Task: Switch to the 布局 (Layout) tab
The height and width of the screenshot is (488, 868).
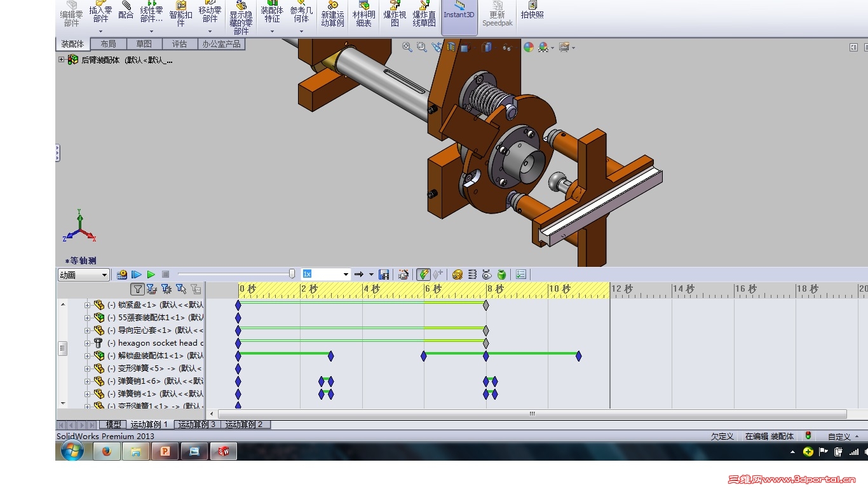Action: pyautogui.click(x=108, y=44)
